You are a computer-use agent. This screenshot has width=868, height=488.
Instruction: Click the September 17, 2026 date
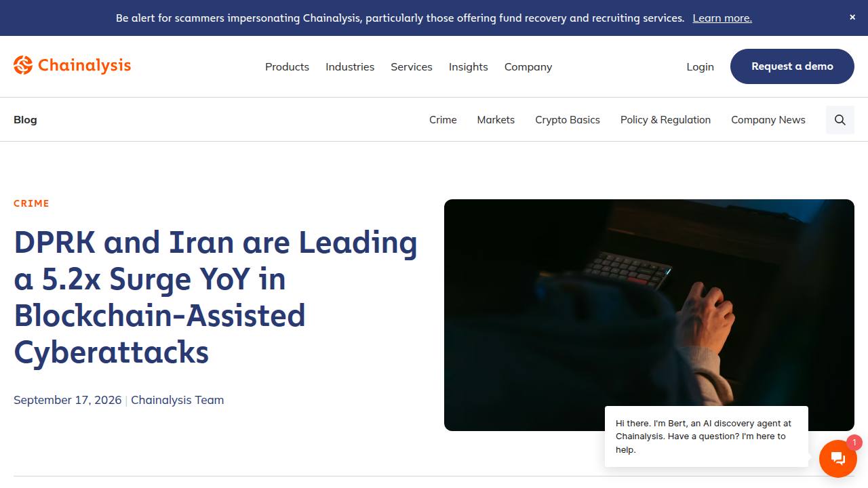(68, 400)
